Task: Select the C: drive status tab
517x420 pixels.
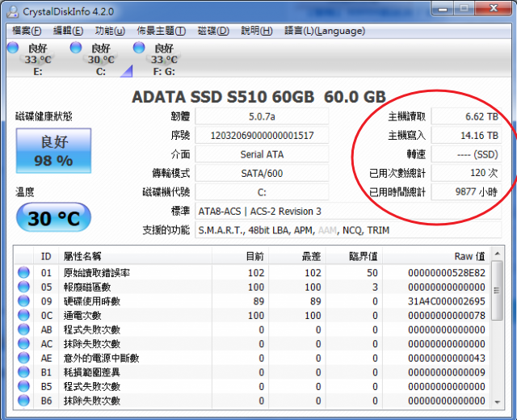Action: 101,59
